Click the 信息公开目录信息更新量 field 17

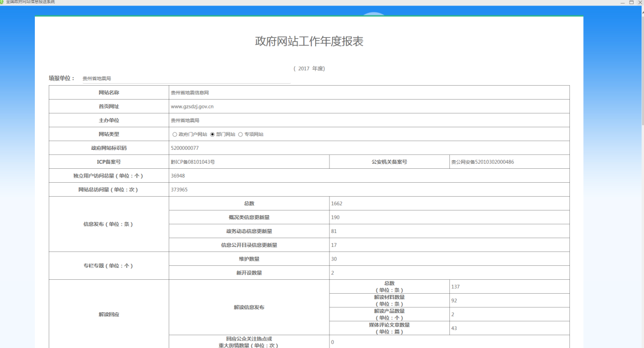[x=449, y=245]
